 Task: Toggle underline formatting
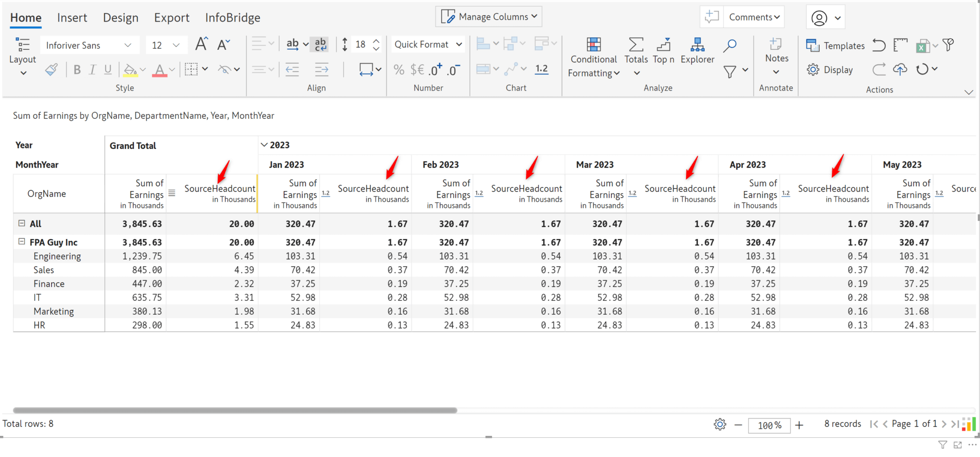(108, 69)
